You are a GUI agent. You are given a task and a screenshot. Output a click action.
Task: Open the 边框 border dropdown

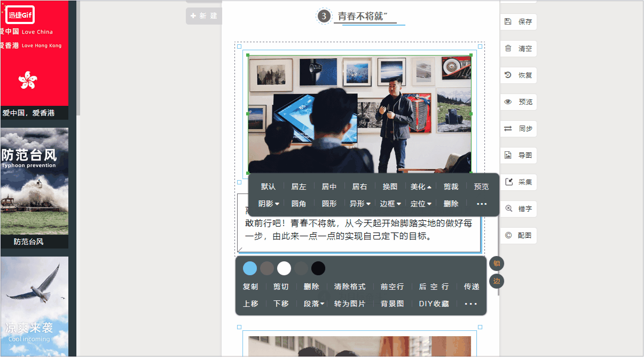tap(390, 204)
